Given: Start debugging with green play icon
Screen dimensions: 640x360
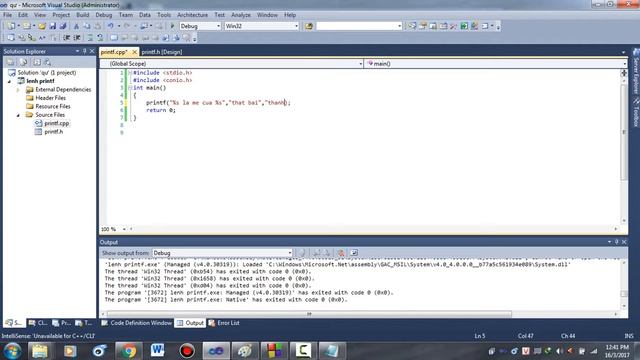Looking at the screenshot, I should 172,26.
